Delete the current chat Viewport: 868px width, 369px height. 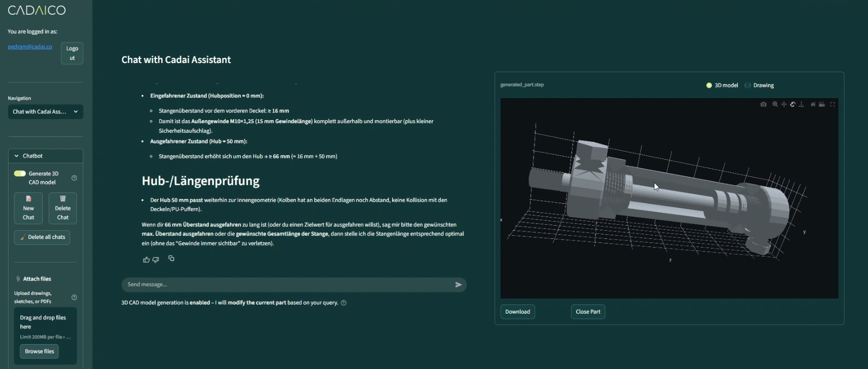[x=63, y=208]
